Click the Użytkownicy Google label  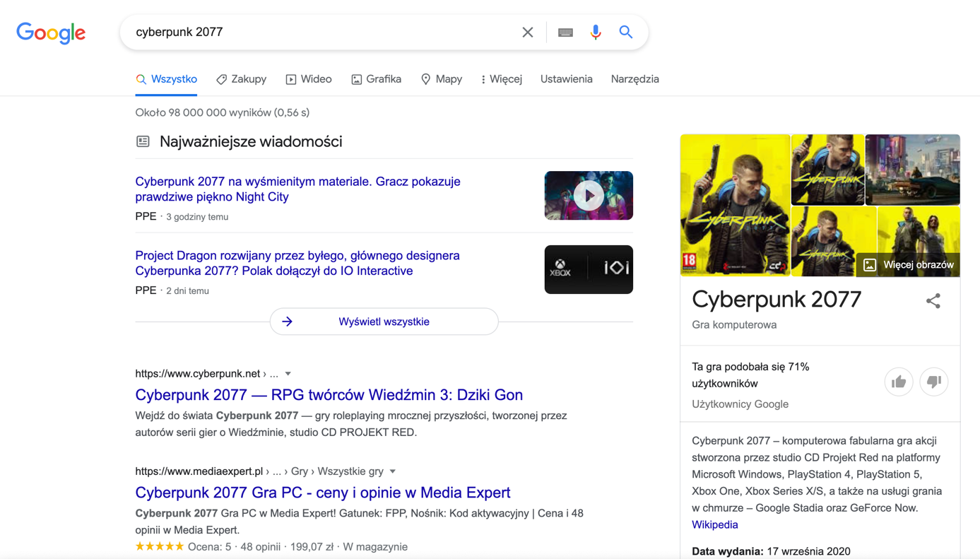point(740,404)
